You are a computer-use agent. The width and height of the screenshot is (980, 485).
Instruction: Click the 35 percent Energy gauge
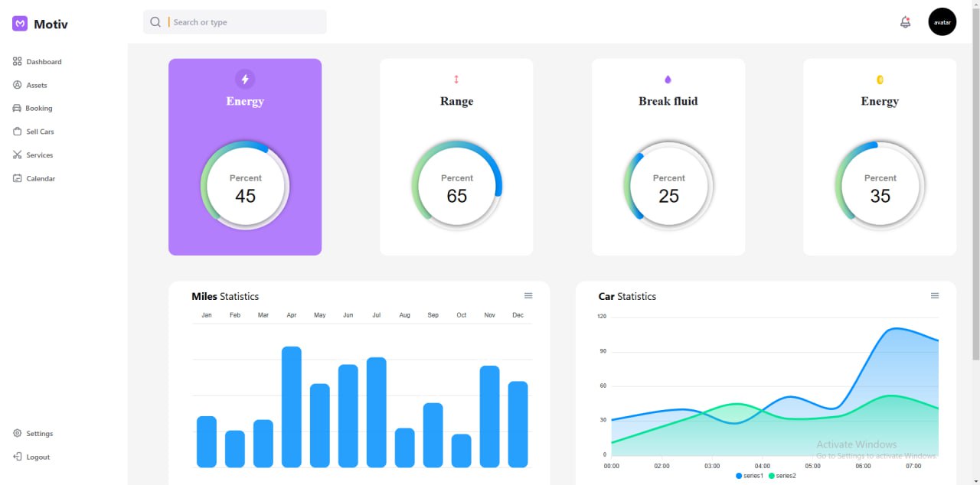880,187
